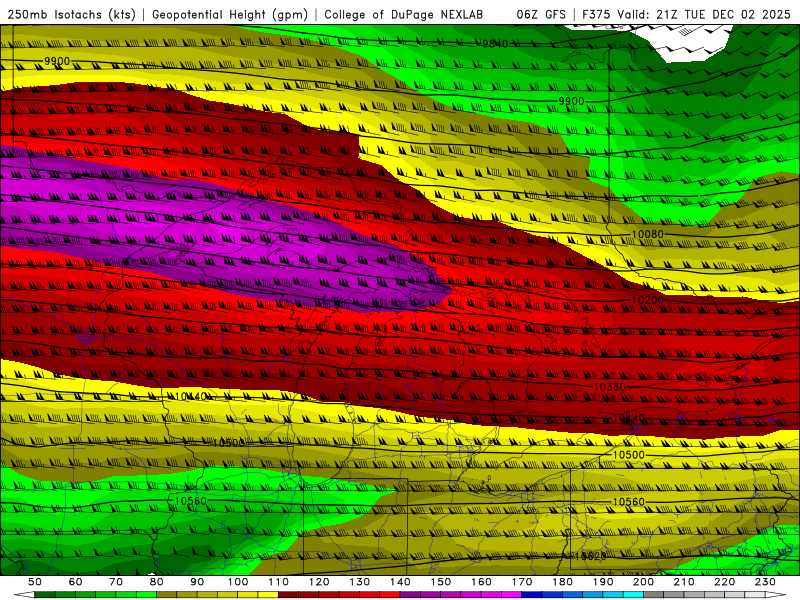800x600 pixels.
Task: Click the 190 value on the color scale
Action: tap(603, 582)
